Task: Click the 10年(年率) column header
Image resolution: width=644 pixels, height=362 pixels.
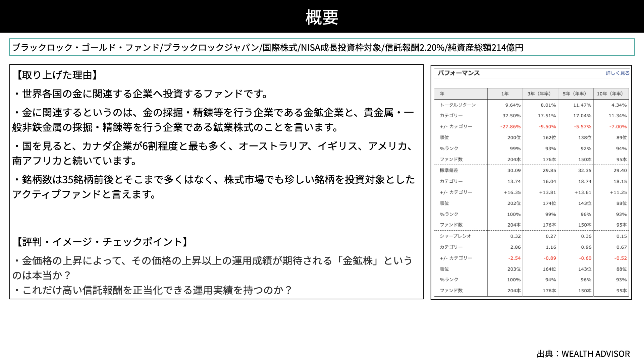Action: (x=610, y=94)
